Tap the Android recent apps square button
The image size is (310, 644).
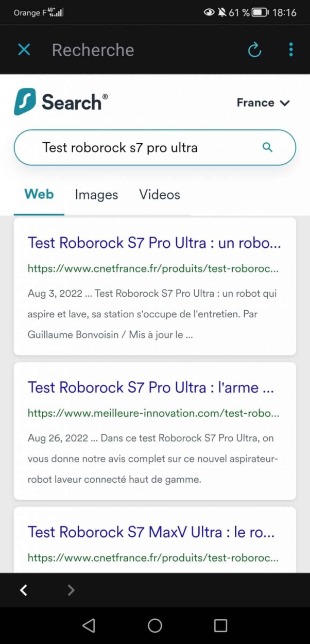[x=220, y=625]
